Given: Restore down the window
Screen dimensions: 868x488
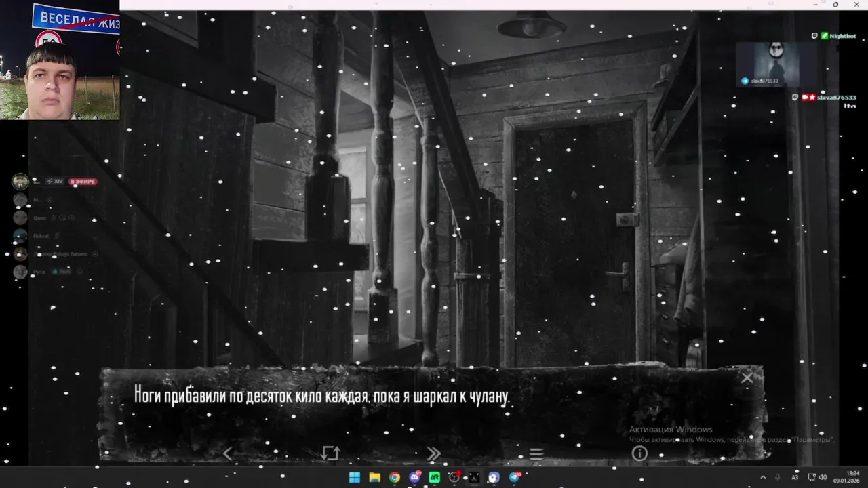Looking at the screenshot, I should (x=835, y=5).
